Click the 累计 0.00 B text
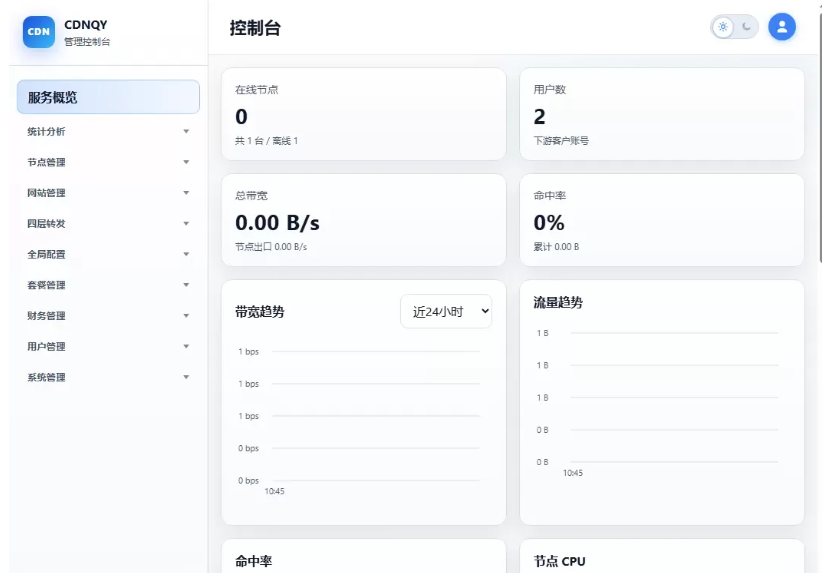Viewport: 822px width, 573px height. tap(556, 247)
